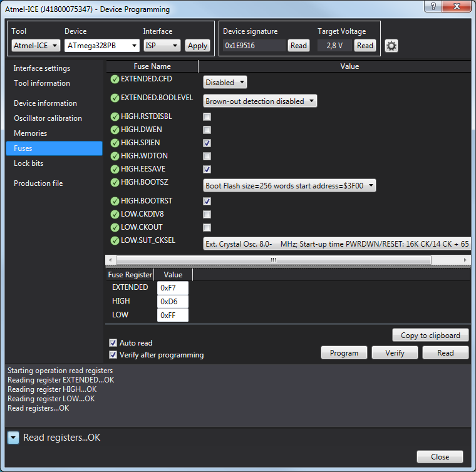Click the Program button

344,353
